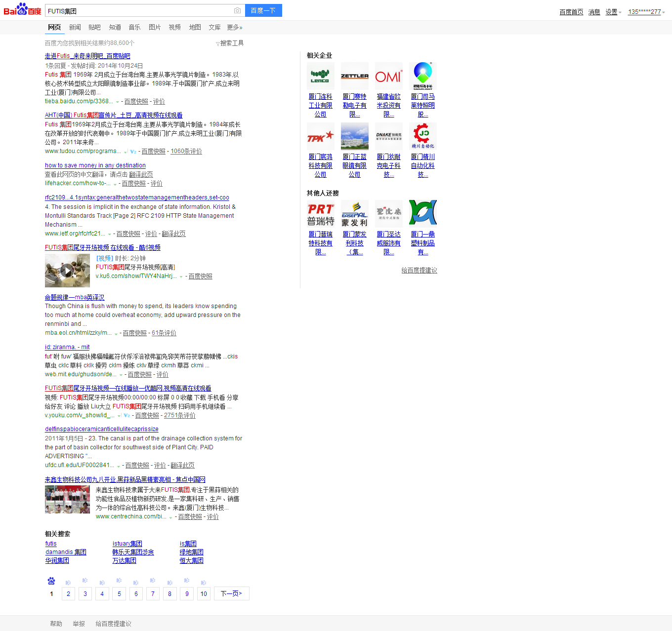Screen dimensions: 672x631
Task: Expand dropdown arrow beside www.ietf.org URL
Action: click(x=110, y=235)
